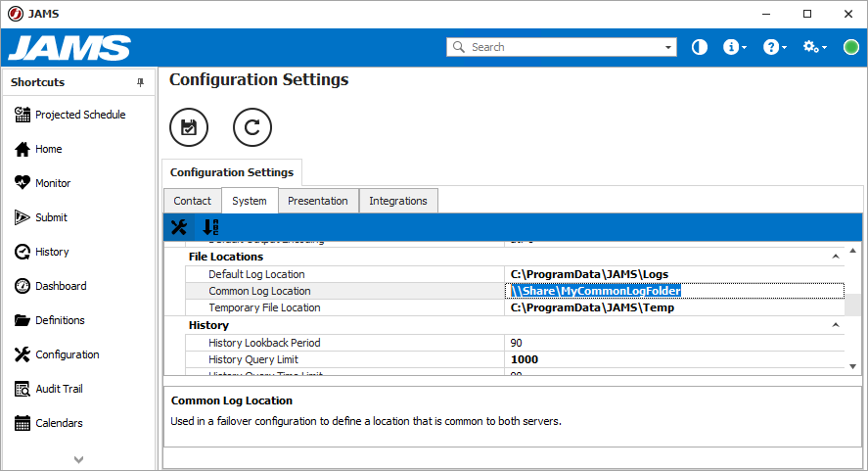This screenshot has height=471, width=868.
Task: Pin the Shortcuts panel
Action: click(140, 82)
